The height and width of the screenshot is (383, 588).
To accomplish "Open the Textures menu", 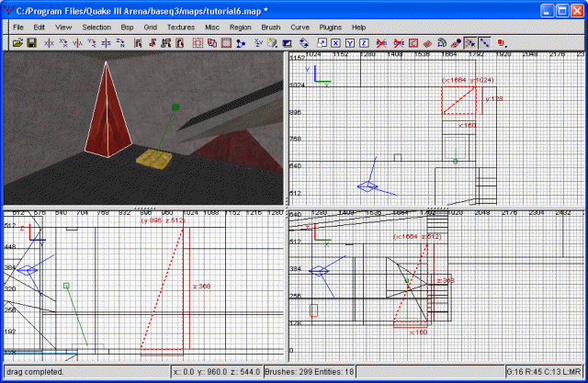I will [181, 28].
